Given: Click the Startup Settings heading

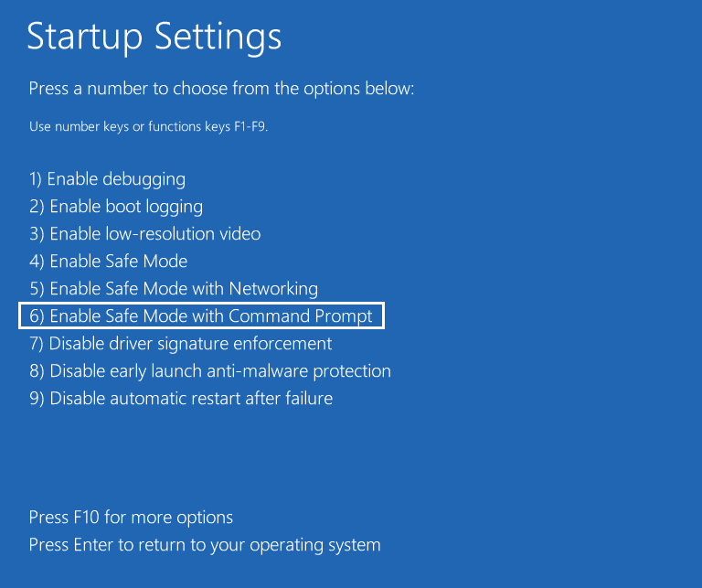Looking at the screenshot, I should tap(154, 37).
